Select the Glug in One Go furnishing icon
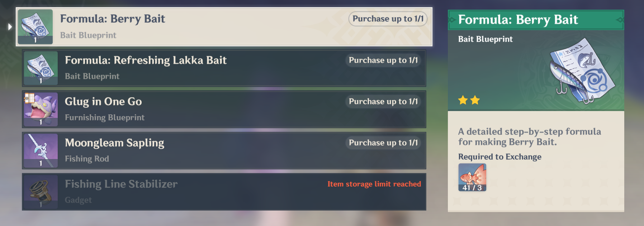Viewport: 644px width, 226px height. tap(41, 109)
